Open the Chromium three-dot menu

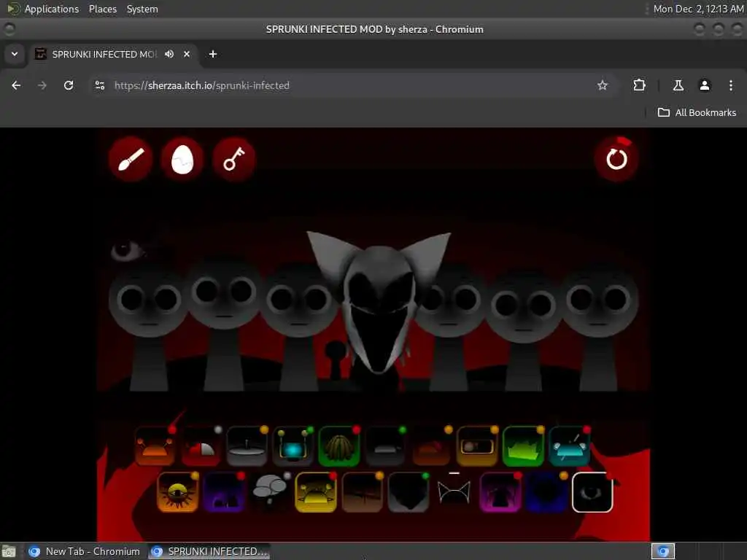[x=731, y=85]
